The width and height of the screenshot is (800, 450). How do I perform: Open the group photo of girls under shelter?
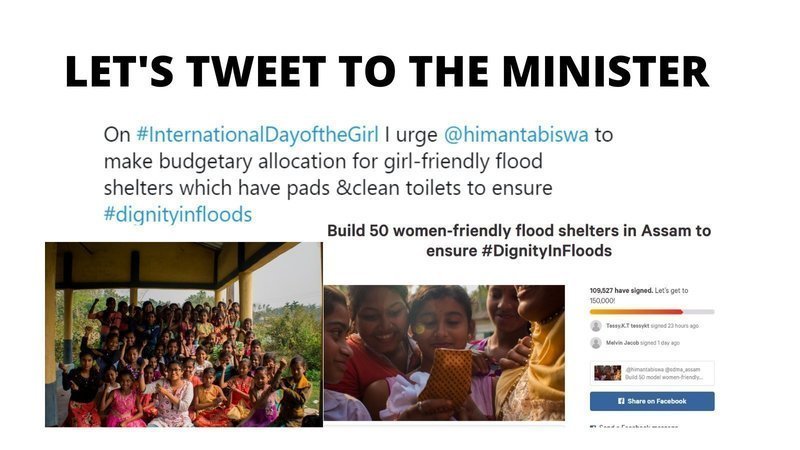tap(184, 334)
